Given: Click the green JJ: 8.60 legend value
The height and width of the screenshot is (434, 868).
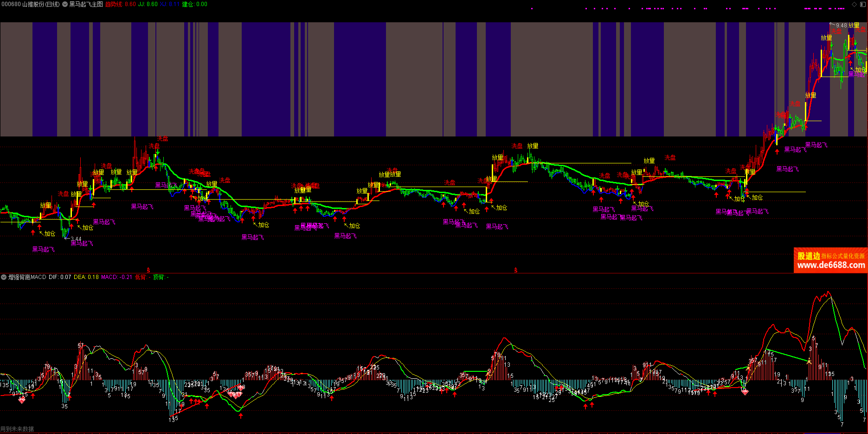Looking at the screenshot, I should click(x=148, y=4).
